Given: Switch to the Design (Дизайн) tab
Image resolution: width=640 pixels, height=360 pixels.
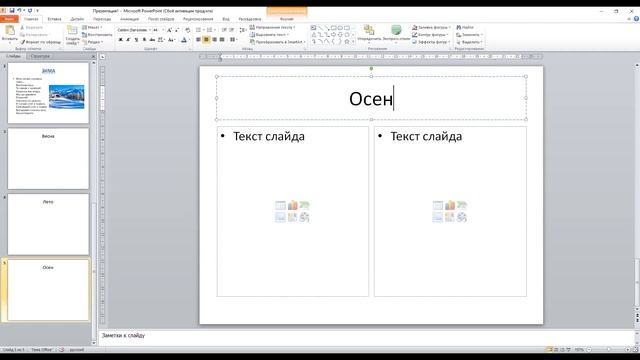Looking at the screenshot, I should tap(77, 19).
